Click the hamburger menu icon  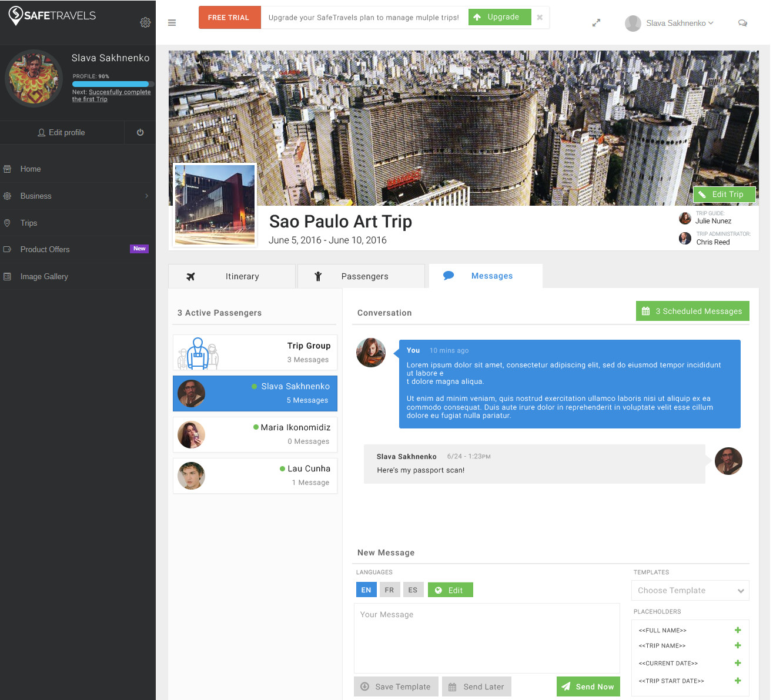pyautogui.click(x=172, y=23)
